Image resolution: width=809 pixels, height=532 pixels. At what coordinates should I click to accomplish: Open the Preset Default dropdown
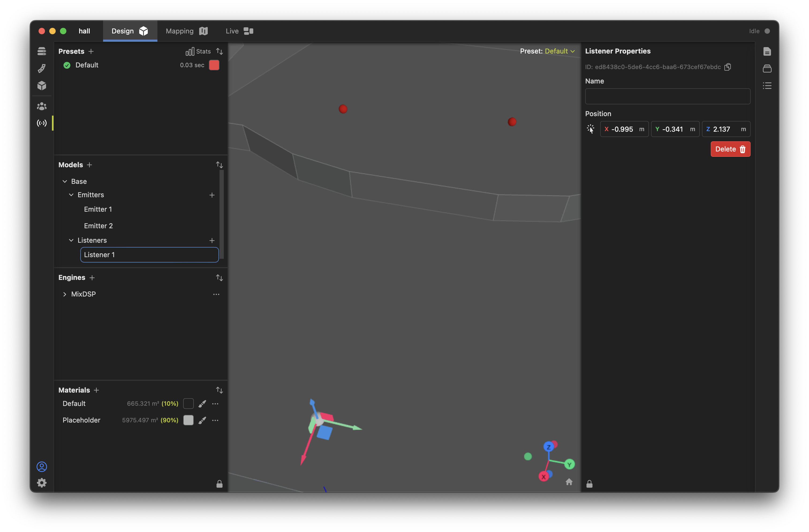(x=560, y=51)
